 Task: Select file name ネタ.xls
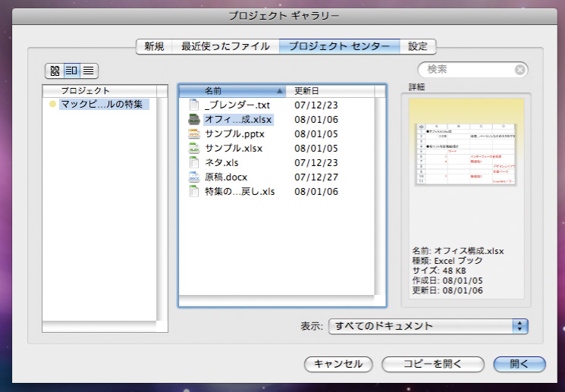(x=221, y=163)
